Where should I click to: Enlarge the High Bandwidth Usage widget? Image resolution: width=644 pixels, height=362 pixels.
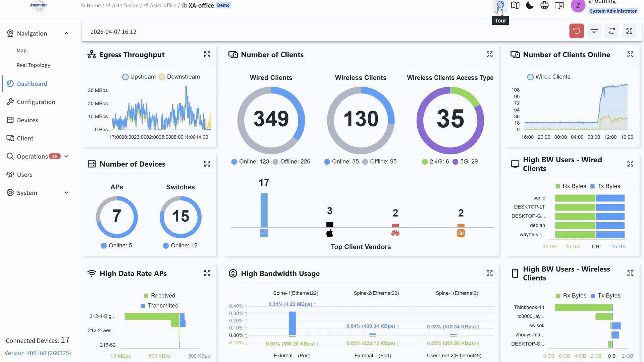(x=489, y=273)
